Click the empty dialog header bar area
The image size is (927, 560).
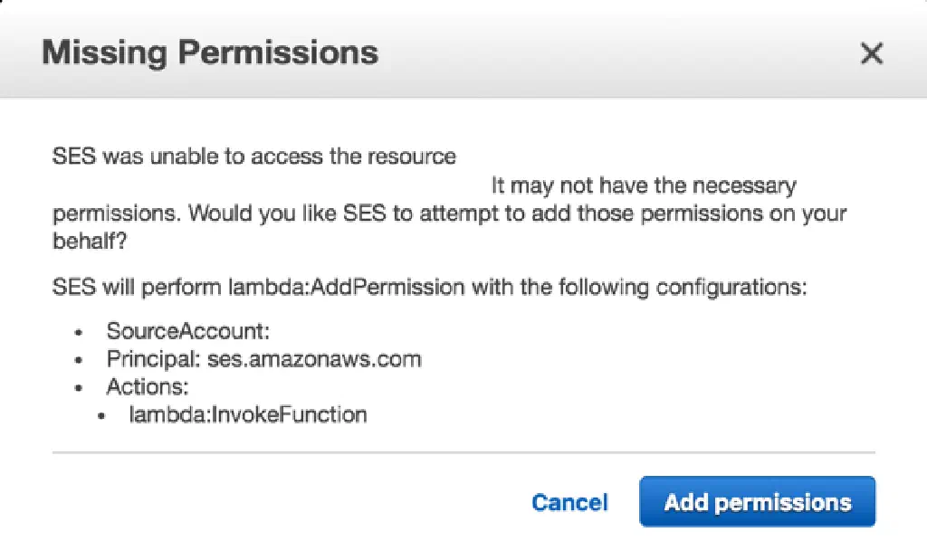616,54
